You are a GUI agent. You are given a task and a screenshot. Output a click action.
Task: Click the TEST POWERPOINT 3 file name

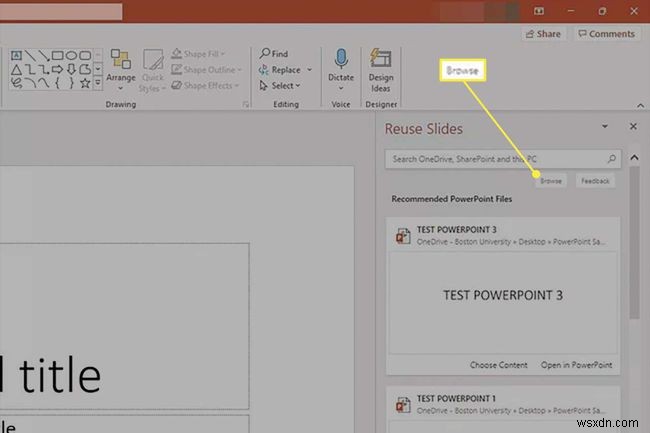(456, 230)
